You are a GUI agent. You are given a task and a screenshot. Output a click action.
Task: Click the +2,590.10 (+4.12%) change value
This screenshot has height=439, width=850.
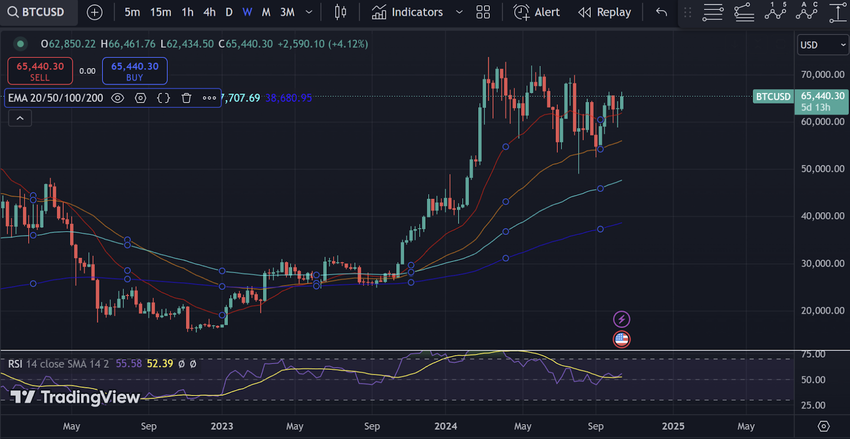(323, 44)
